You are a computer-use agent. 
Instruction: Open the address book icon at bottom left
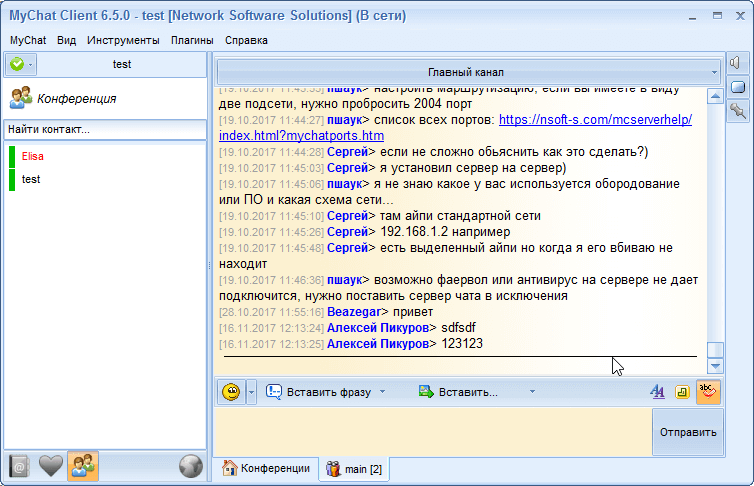[x=21, y=465]
